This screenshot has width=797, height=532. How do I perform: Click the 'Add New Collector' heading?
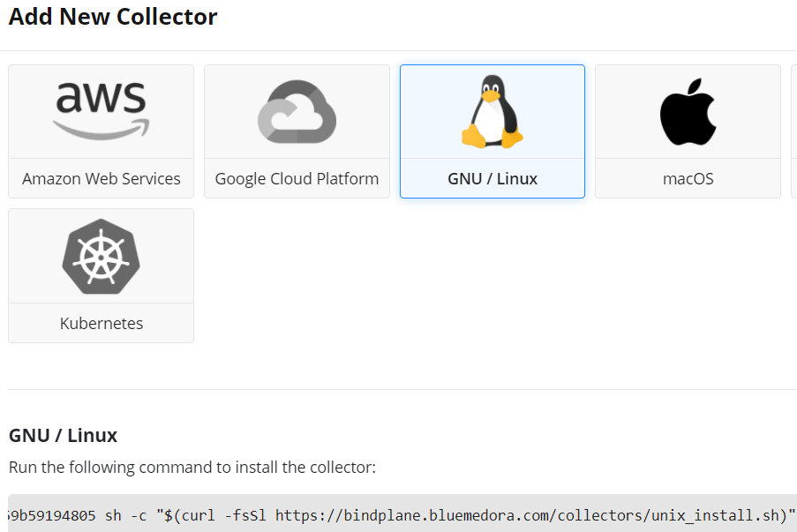pos(113,17)
